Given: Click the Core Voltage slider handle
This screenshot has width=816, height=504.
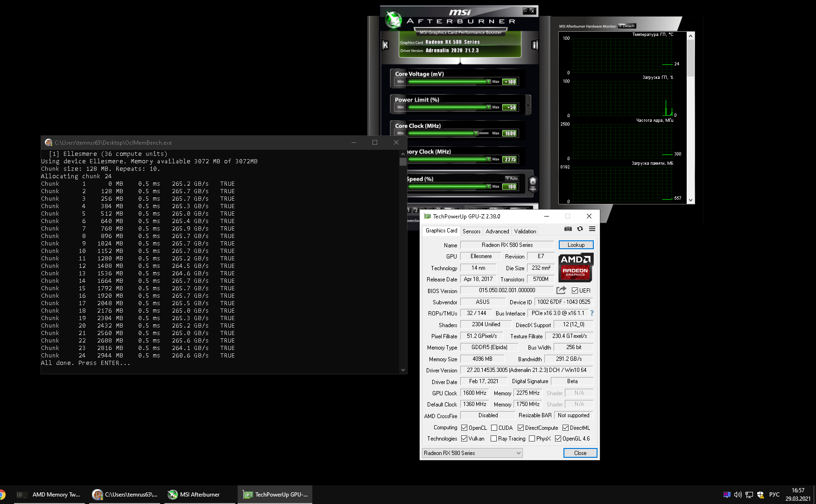Looking at the screenshot, I should [489, 82].
